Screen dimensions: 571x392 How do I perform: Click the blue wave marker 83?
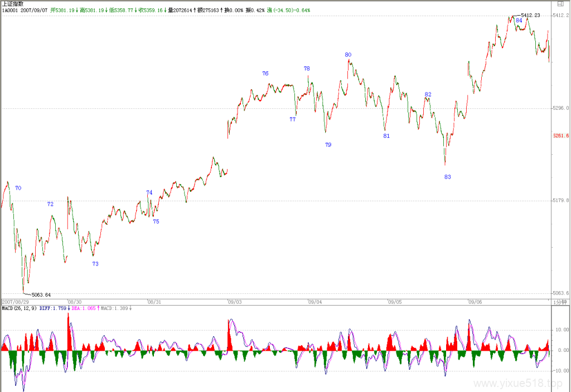click(x=448, y=177)
